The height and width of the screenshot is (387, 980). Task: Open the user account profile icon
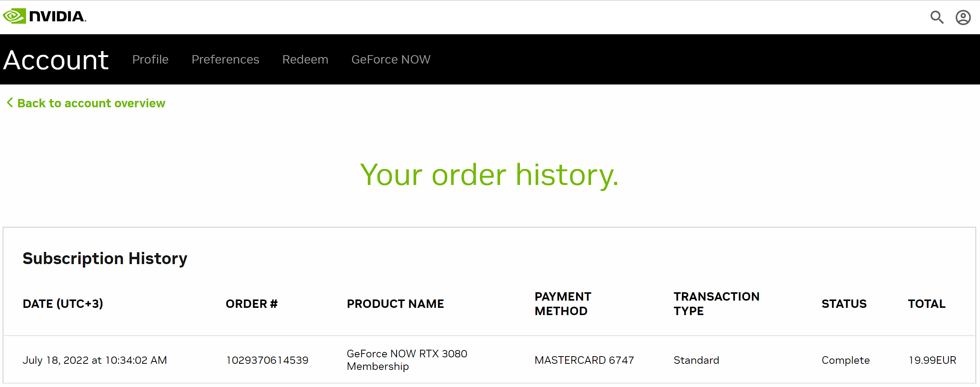[x=963, y=18]
